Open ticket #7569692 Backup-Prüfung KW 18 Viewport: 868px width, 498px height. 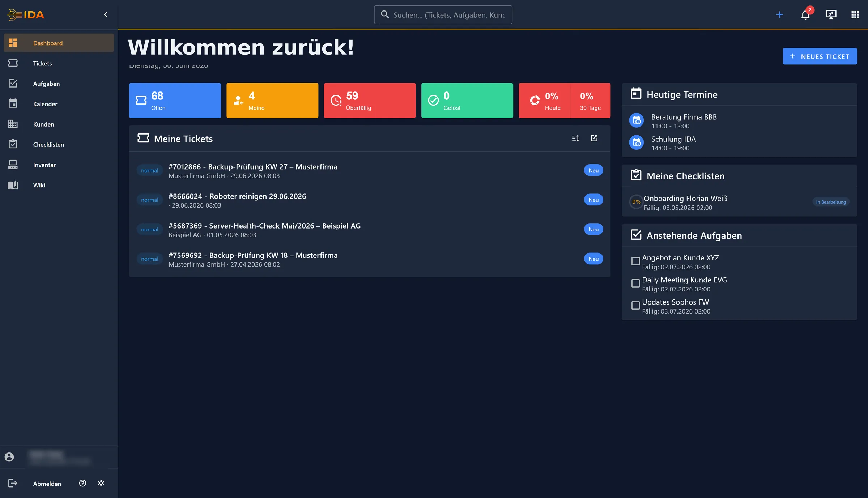tap(370, 259)
